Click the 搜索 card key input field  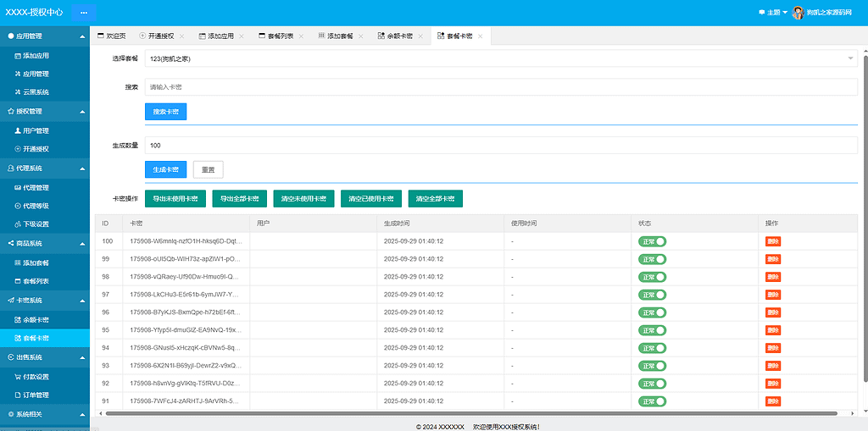(x=501, y=87)
